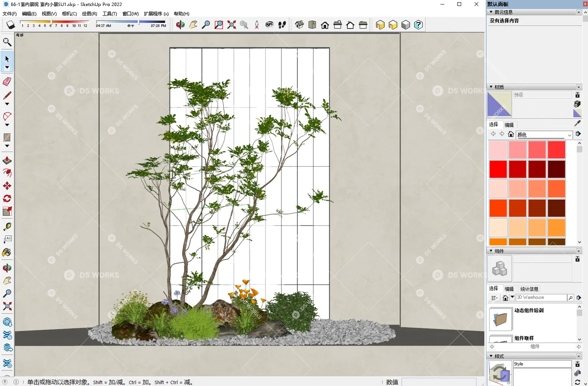This screenshot has width=588, height=386.
Task: Select the Move tool
Action: coord(7,186)
